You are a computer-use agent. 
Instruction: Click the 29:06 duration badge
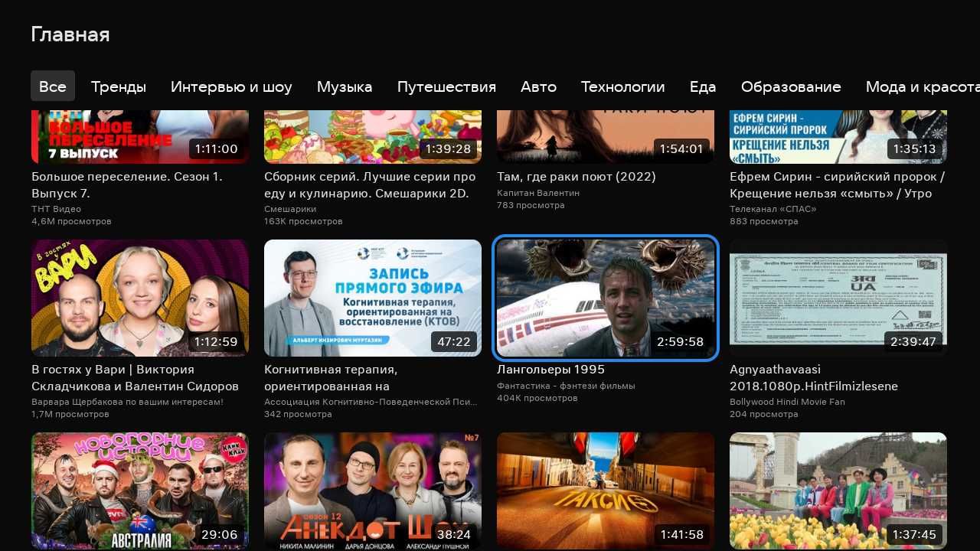point(220,534)
